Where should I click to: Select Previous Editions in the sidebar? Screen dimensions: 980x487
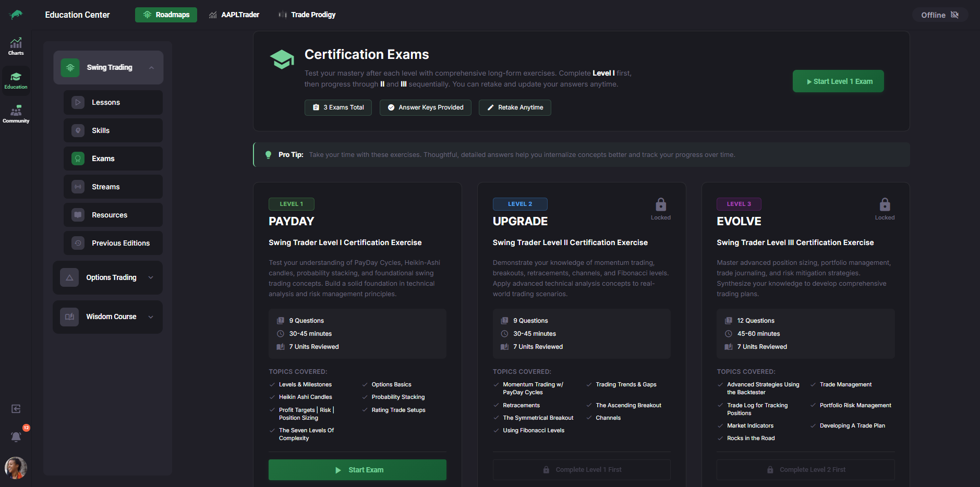coord(113,243)
